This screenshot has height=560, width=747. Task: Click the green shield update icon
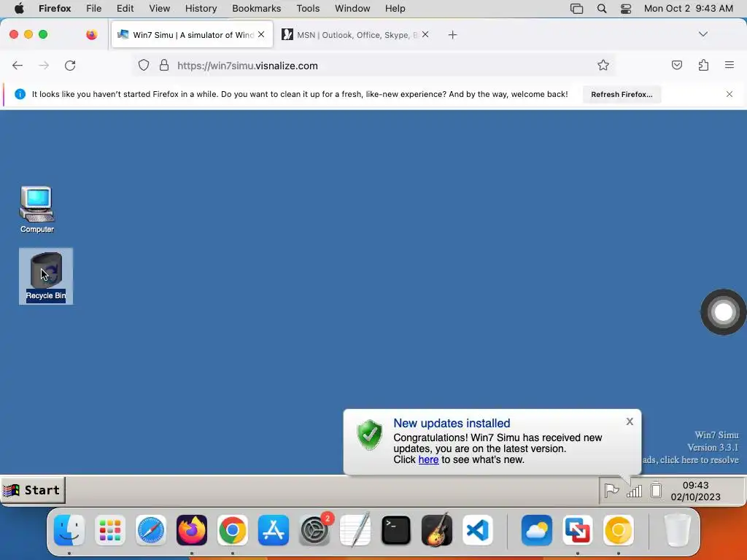click(x=370, y=435)
